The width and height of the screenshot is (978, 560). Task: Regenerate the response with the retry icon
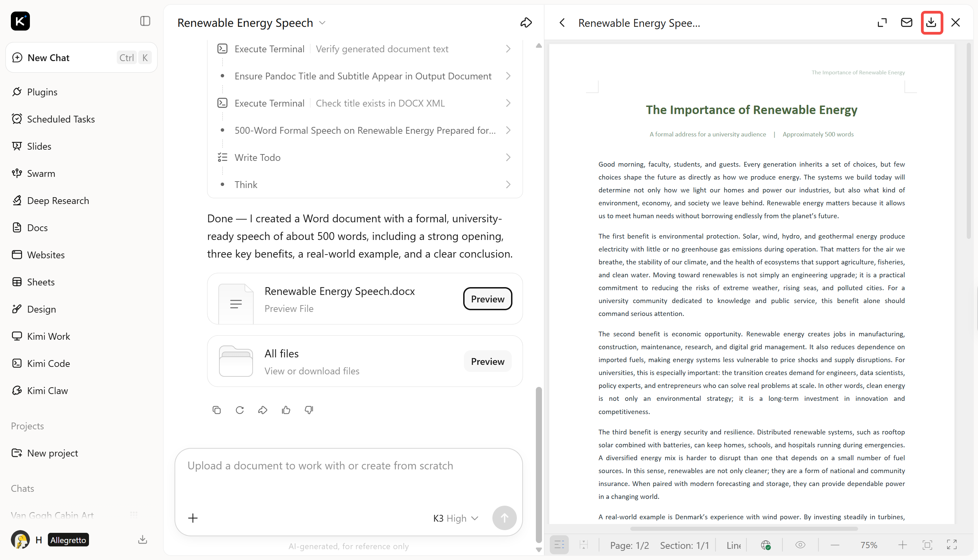coord(240,410)
